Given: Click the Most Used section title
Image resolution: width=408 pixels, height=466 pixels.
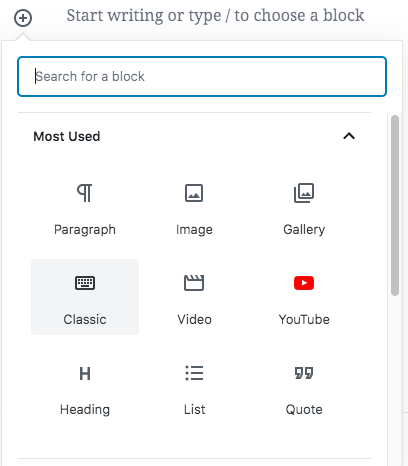Looking at the screenshot, I should (67, 136).
